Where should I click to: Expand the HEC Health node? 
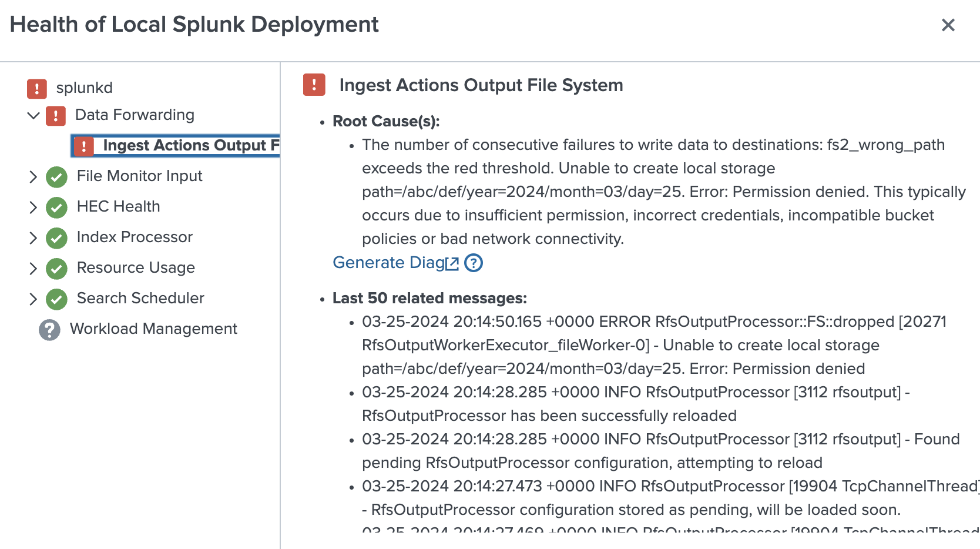tap(33, 207)
